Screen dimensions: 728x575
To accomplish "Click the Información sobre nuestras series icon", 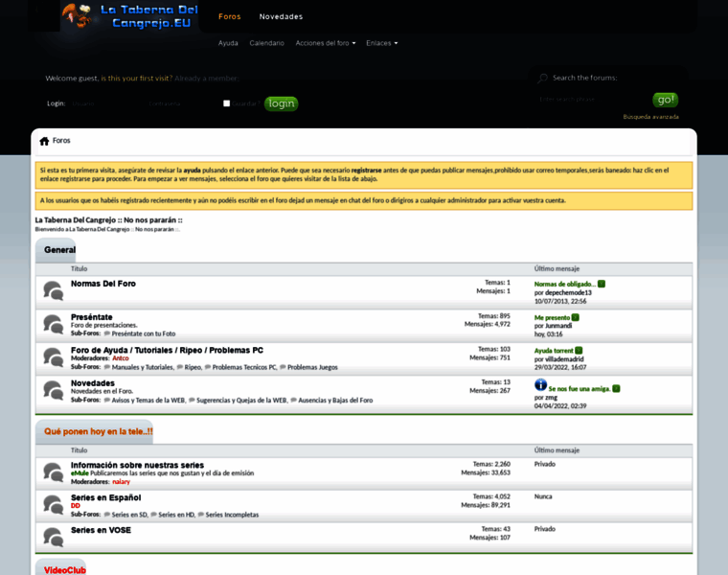I will coord(53,472).
